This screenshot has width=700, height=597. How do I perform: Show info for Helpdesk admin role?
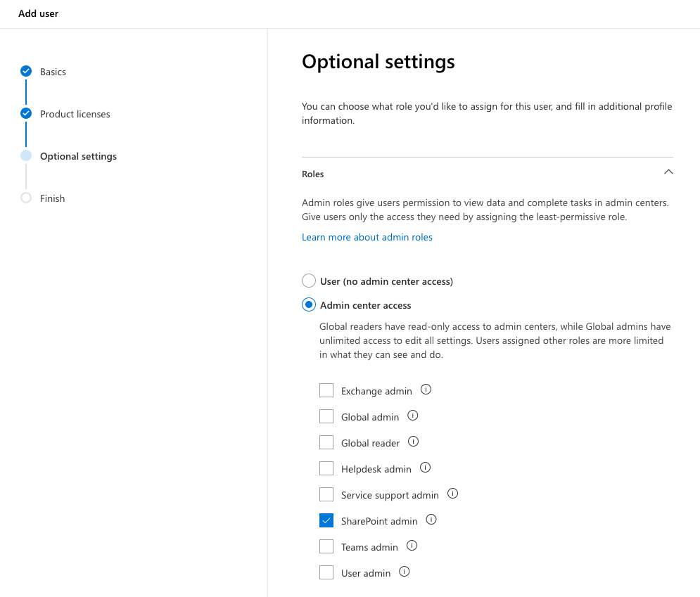point(425,467)
